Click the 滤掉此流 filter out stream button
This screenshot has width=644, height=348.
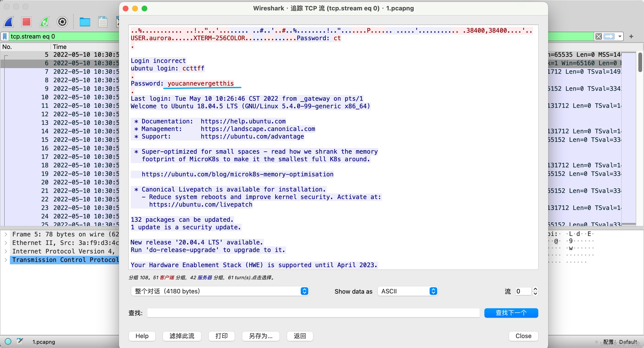pos(182,336)
